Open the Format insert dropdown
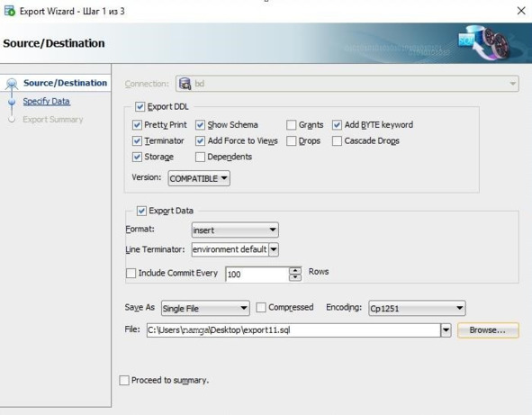 point(235,230)
